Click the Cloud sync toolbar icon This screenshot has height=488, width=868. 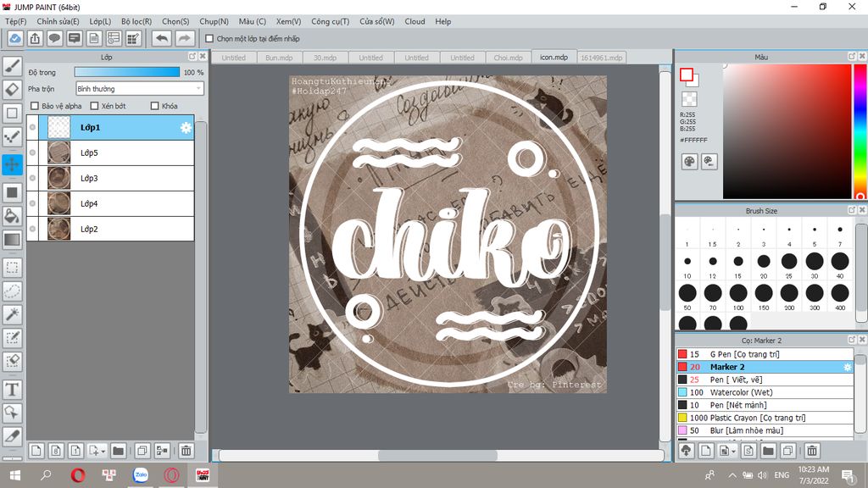pos(15,39)
